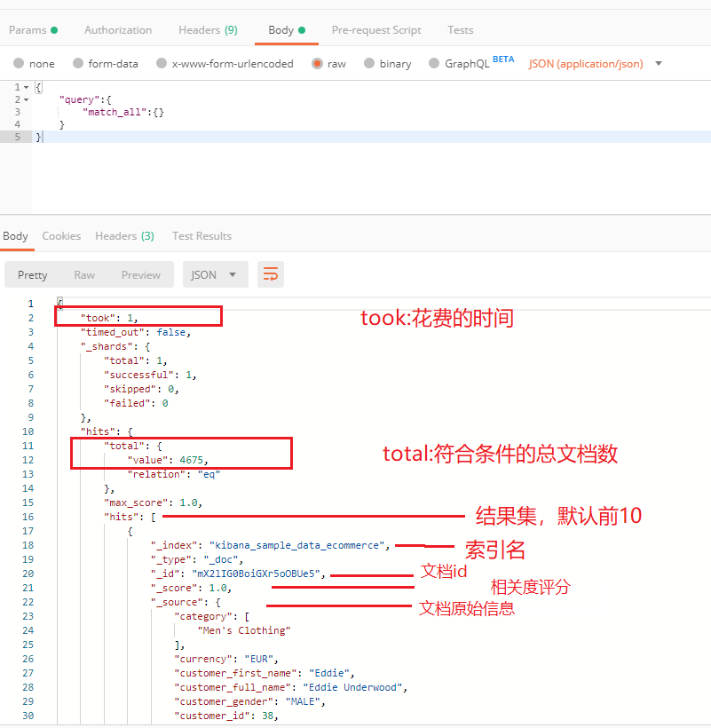Switch response view to Preview

pyautogui.click(x=141, y=275)
